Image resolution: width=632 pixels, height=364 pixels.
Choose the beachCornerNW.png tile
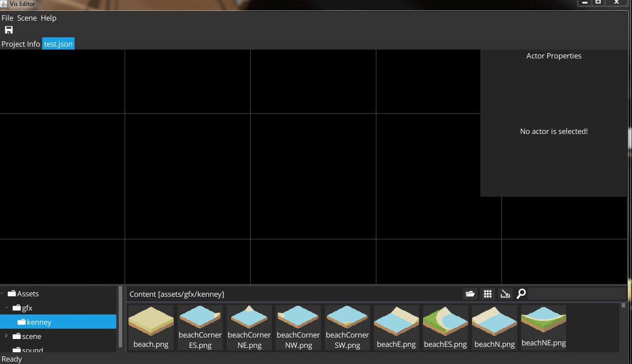point(298,327)
